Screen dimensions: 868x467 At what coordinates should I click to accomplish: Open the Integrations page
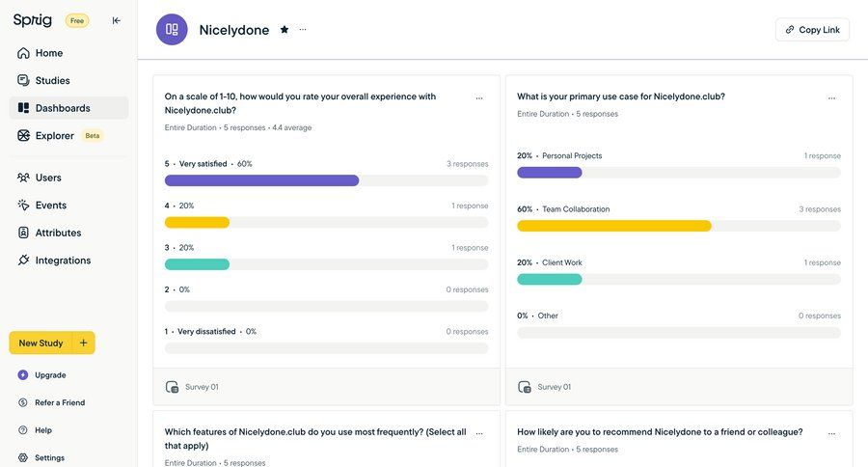pos(63,261)
